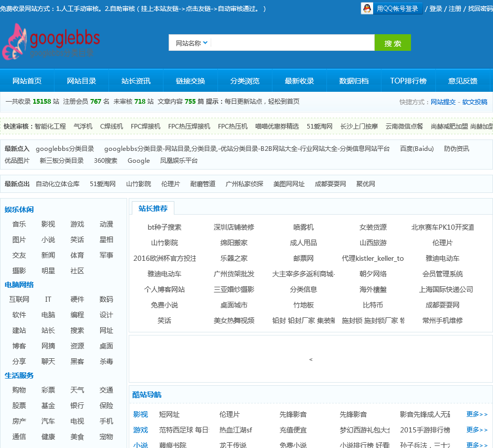Open the 更多>> link in 游戏 row
The width and height of the screenshot is (493, 448).
point(477,429)
